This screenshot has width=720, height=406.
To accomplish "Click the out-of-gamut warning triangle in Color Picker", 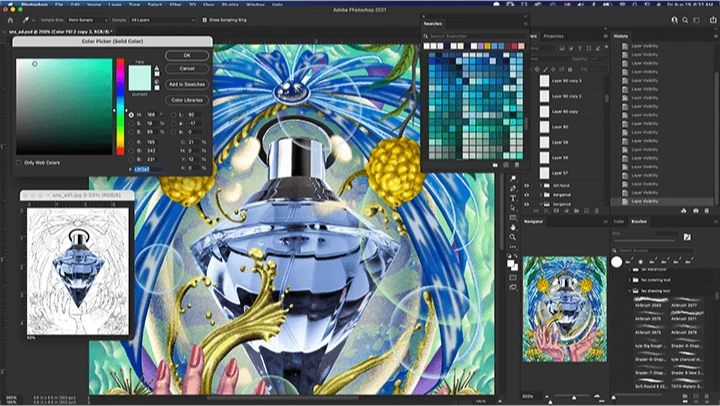I will point(157,68).
